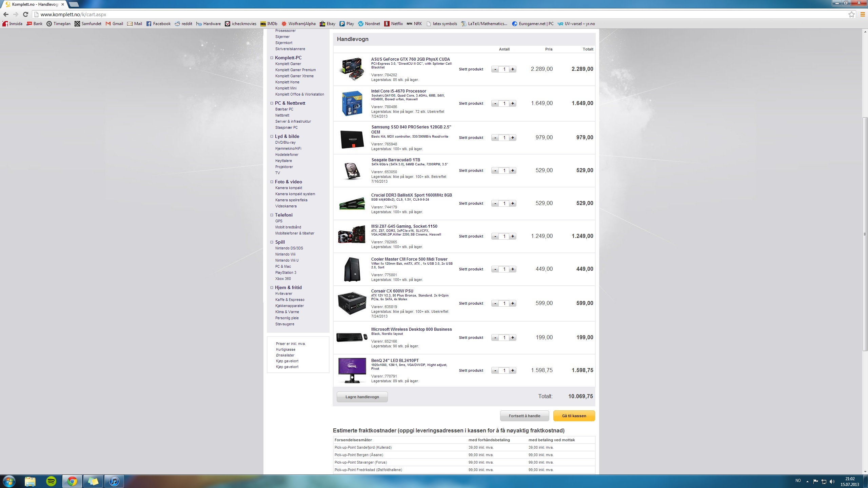Open PlayStation 3 category

pyautogui.click(x=285, y=272)
